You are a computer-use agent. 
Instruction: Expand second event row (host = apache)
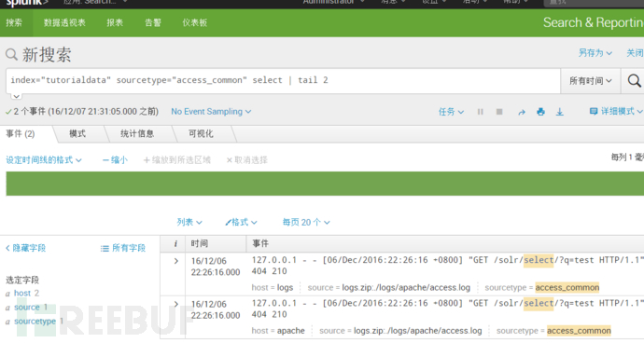pyautogui.click(x=175, y=304)
